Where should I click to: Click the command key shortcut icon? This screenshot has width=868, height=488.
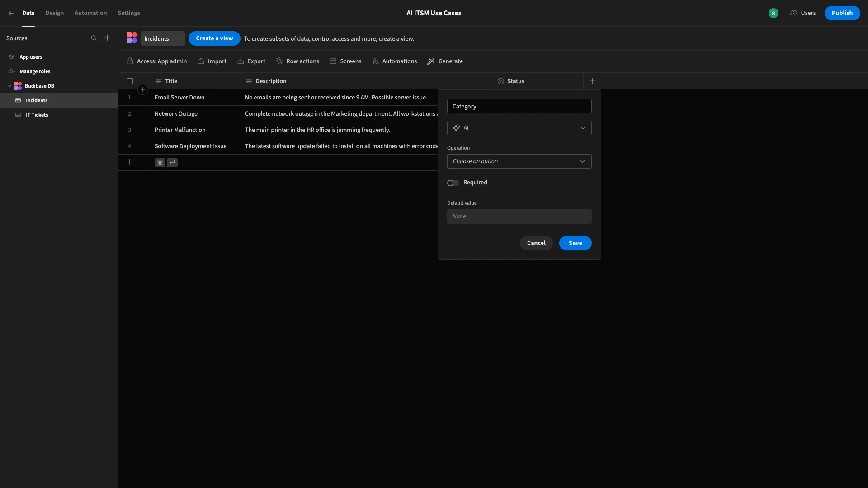(x=160, y=163)
